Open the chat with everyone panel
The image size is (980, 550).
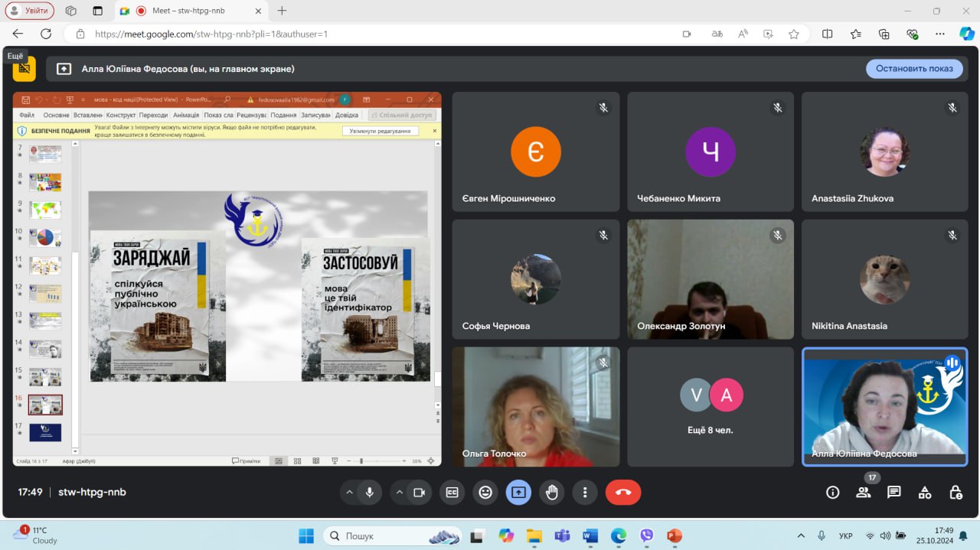[x=893, y=492]
